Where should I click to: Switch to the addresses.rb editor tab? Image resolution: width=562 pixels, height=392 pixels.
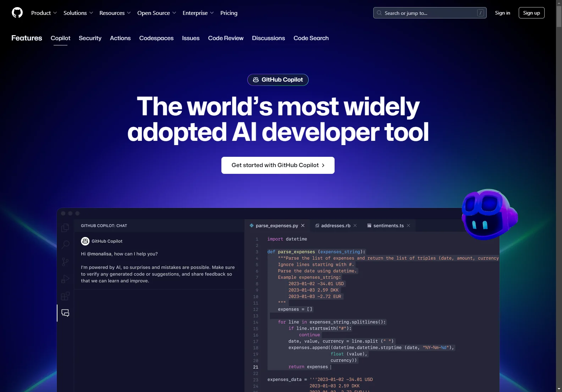[x=336, y=226]
